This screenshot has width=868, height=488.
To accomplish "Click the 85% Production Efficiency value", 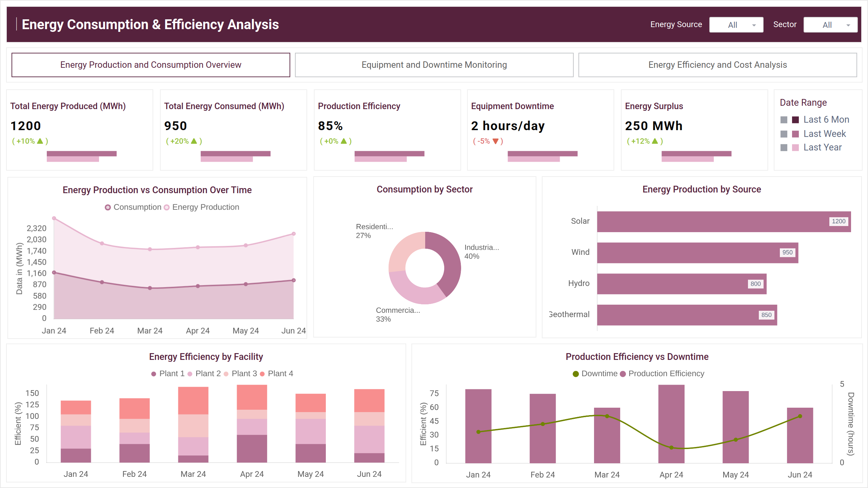I will point(330,126).
